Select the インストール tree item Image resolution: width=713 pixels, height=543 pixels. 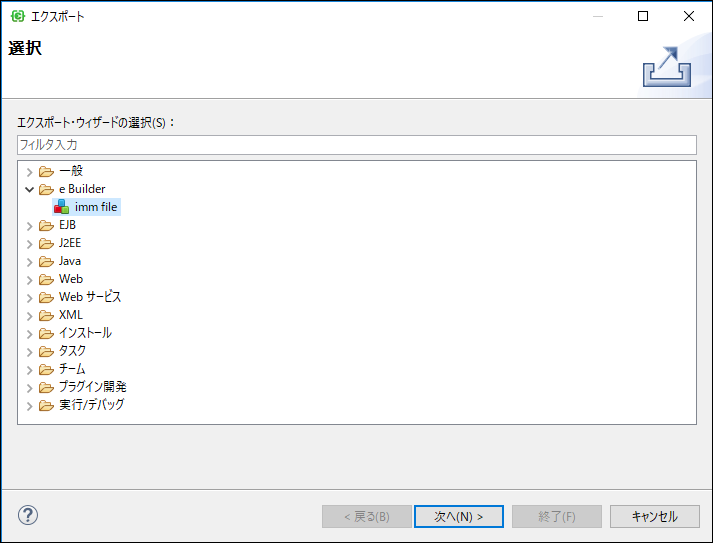(85, 333)
